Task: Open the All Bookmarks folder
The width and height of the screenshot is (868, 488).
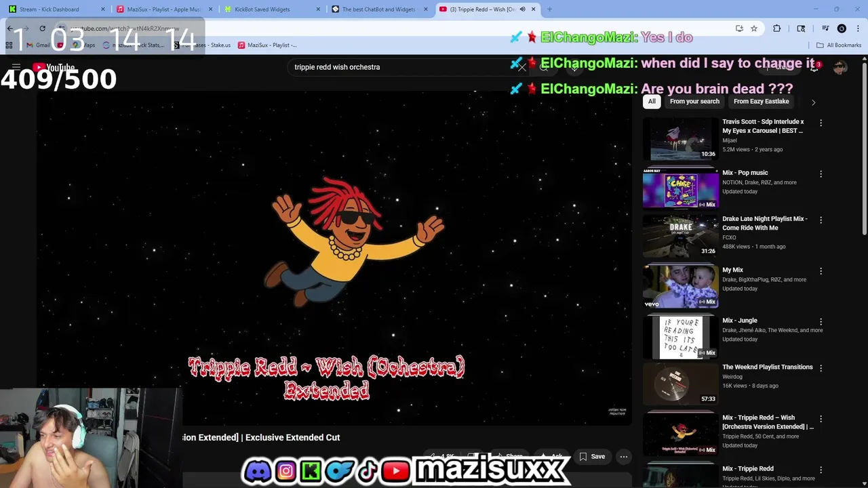Action: pos(839,45)
